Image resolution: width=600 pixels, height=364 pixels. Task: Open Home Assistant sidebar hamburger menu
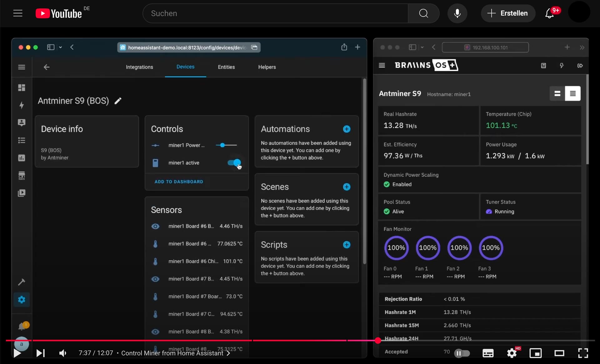click(22, 67)
